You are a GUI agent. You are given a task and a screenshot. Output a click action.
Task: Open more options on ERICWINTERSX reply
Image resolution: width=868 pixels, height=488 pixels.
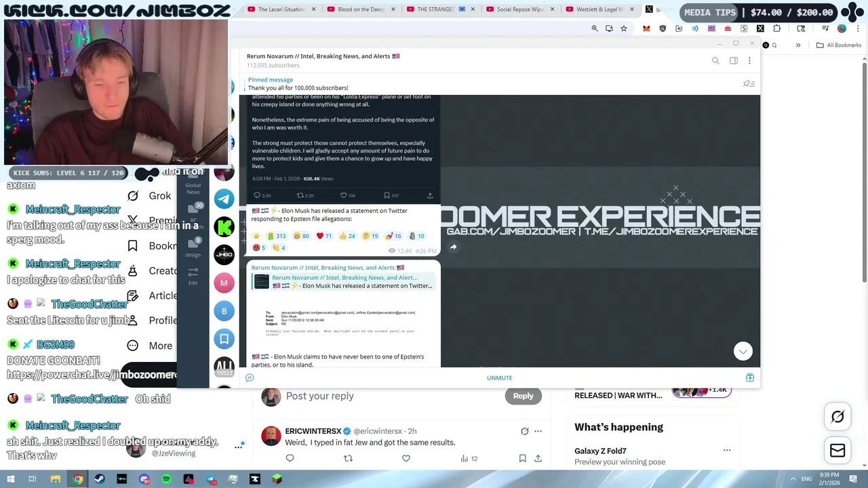pyautogui.click(x=538, y=431)
